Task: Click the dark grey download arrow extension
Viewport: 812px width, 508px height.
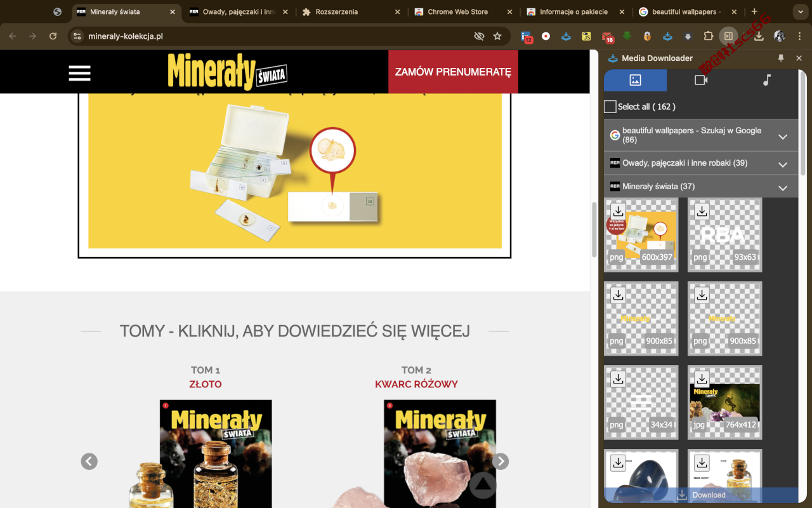Action: click(688, 36)
